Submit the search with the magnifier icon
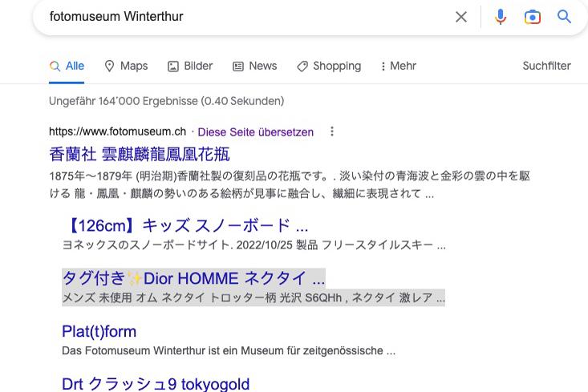This screenshot has width=588, height=392. 565,17
